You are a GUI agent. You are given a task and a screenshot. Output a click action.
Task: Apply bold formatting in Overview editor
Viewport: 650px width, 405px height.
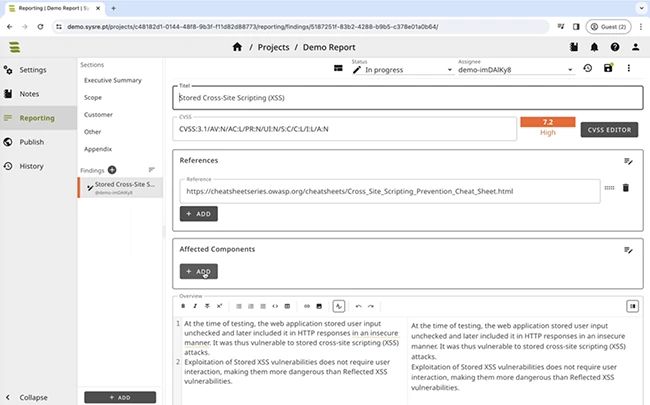tap(183, 306)
